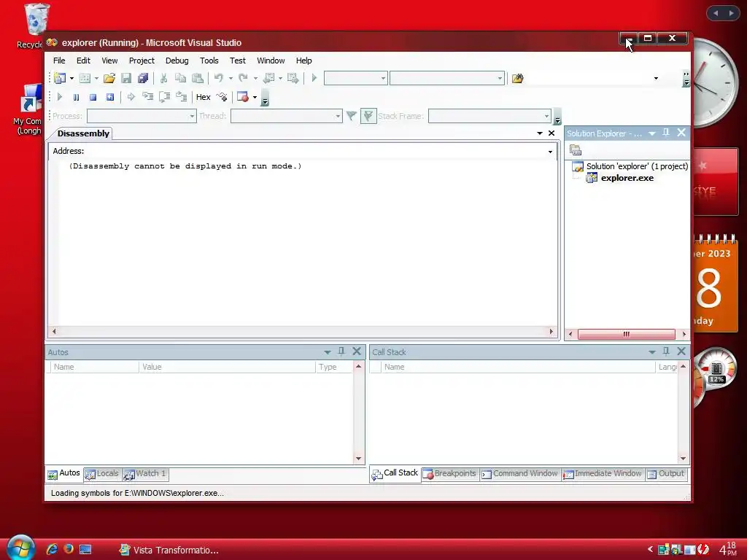Click the Start Debugging arrow beside configuration box
747x560 pixels.
click(x=314, y=78)
